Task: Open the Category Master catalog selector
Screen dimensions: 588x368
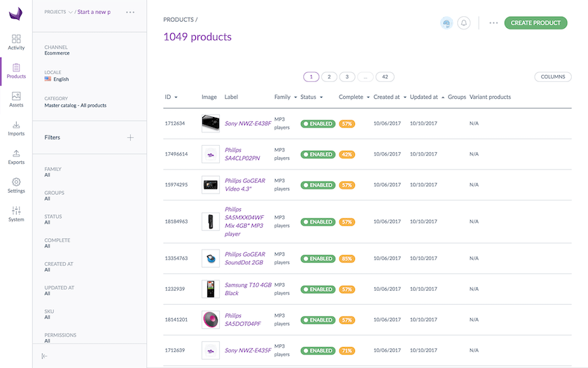Action: click(76, 102)
